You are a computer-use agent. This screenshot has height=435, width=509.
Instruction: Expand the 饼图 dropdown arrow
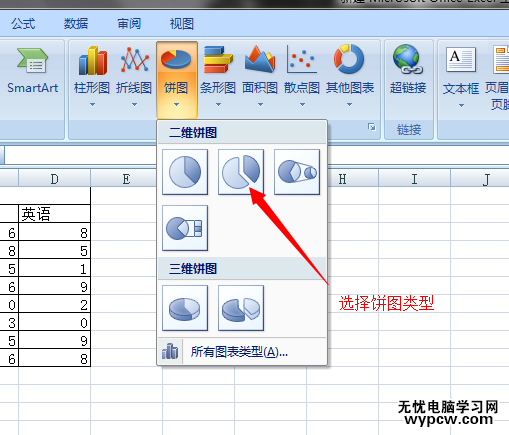pos(177,105)
